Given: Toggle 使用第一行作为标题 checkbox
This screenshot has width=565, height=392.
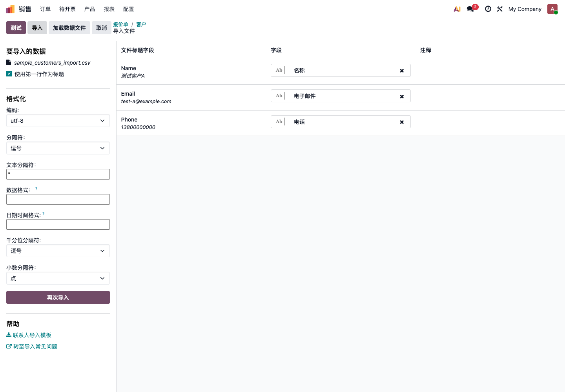Looking at the screenshot, I should (9, 74).
